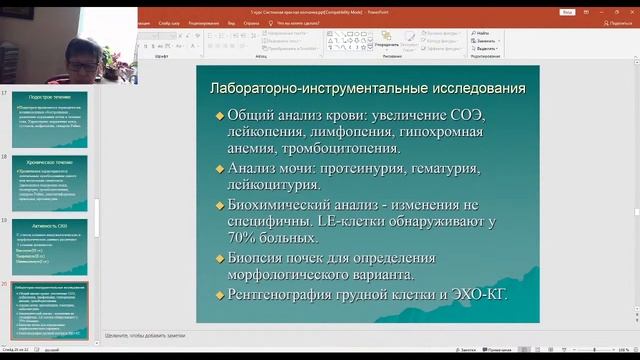The height and width of the screenshot is (360, 640).
Task: Select the triangle shape in gallery
Action: 330,41
